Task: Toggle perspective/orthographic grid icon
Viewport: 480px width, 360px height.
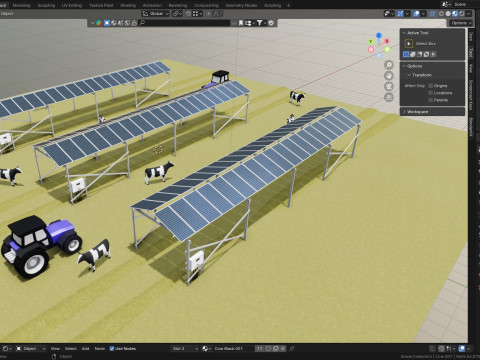Action: tap(389, 97)
